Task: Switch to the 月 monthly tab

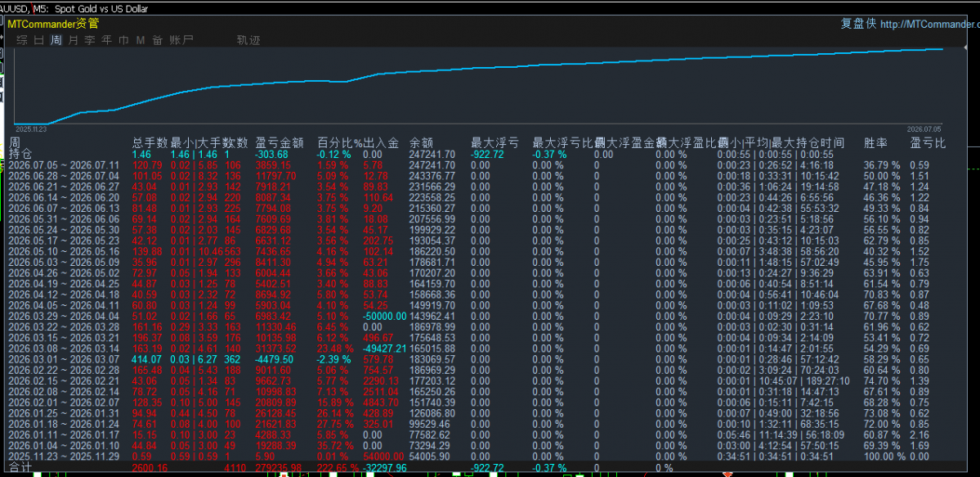Action: (x=73, y=40)
